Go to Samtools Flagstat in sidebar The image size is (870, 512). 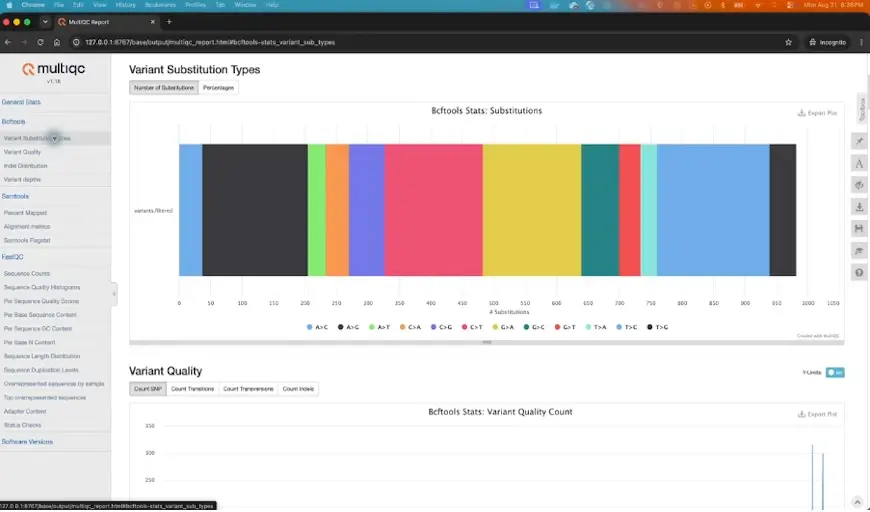[x=27, y=241]
